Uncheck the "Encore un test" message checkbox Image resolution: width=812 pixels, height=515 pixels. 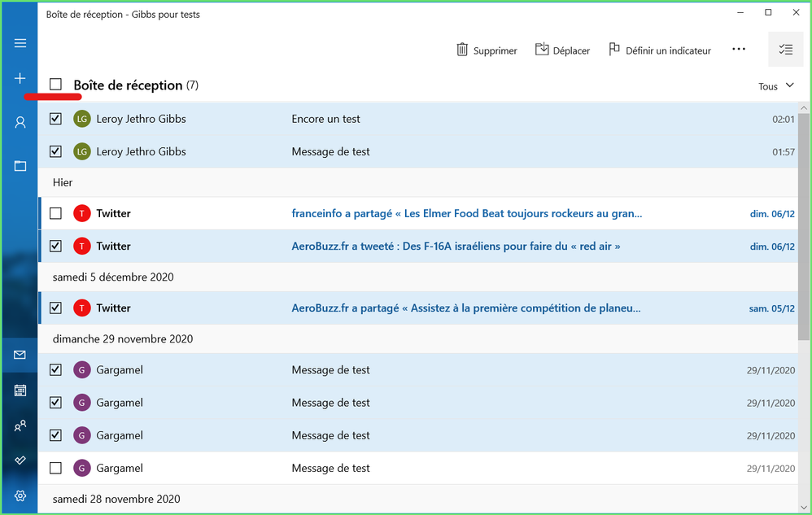click(55, 119)
